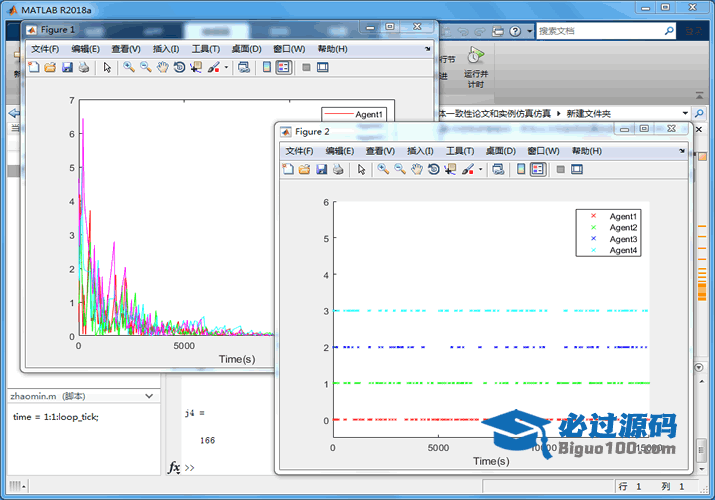Toggle Insert Legend icon in Figure 1
Screen dimensions: 715x500
point(284,67)
